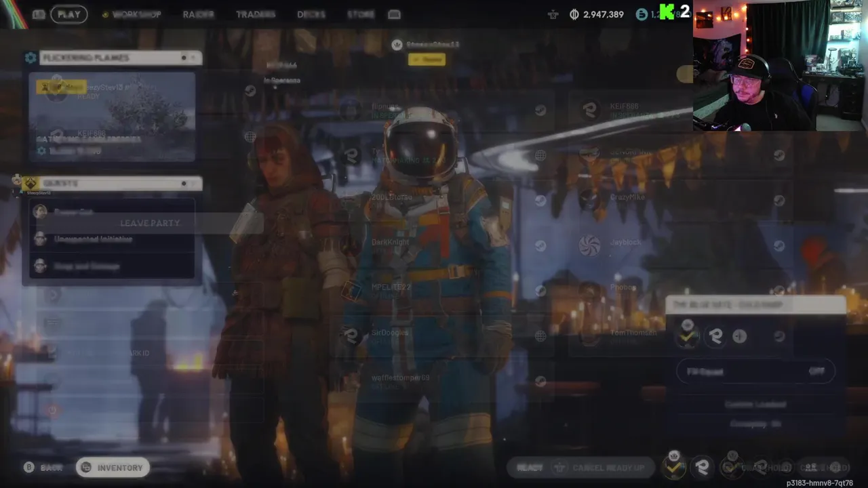Viewport: 868px width, 488px height.
Task: Select friend CrazyMike
Action: (x=680, y=200)
